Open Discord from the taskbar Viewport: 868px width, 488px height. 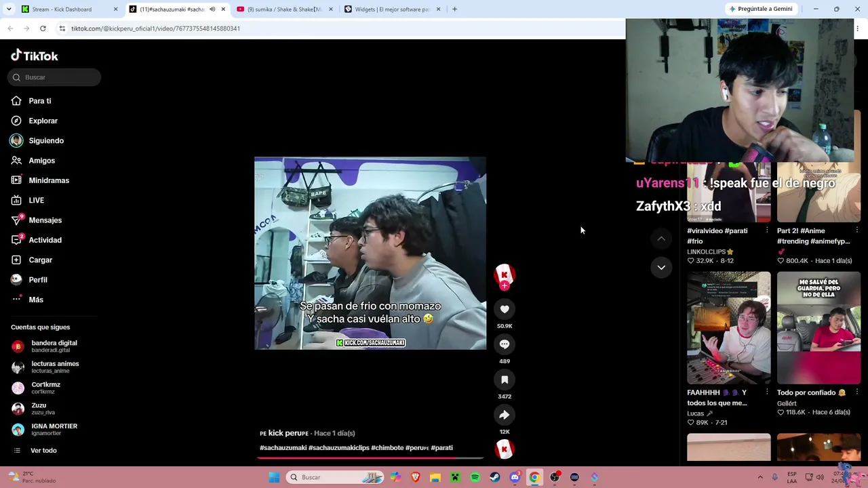pos(515,477)
